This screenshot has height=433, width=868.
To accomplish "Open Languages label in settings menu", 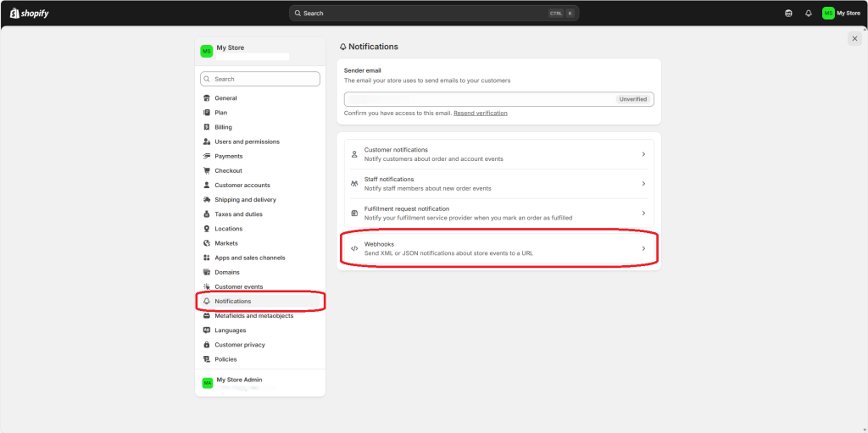I will 231,330.
